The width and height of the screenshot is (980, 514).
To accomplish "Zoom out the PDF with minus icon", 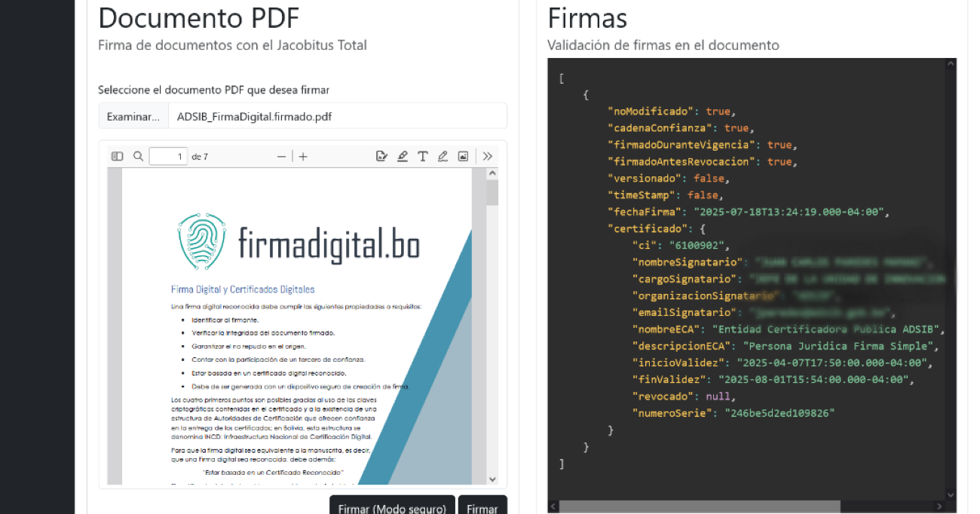I will (282, 157).
